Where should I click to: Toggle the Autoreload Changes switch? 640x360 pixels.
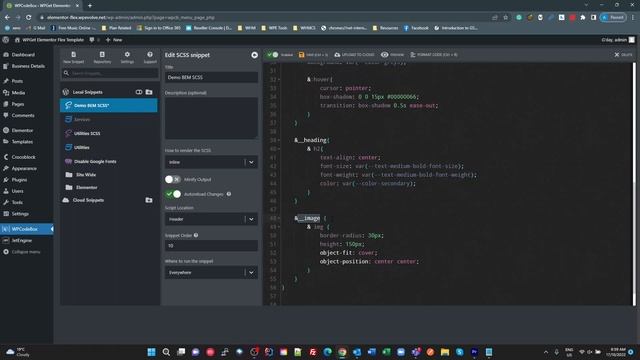tap(173, 194)
